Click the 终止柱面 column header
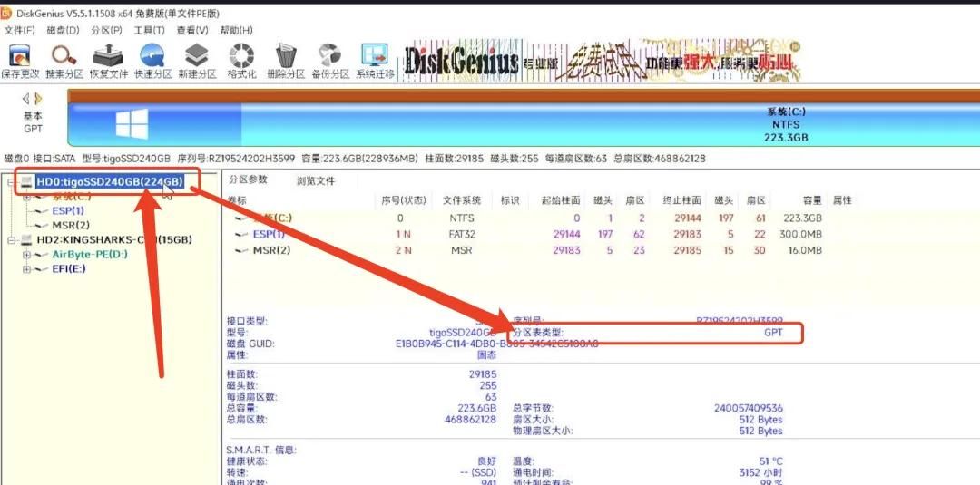The width and height of the screenshot is (980, 485). 681,200
